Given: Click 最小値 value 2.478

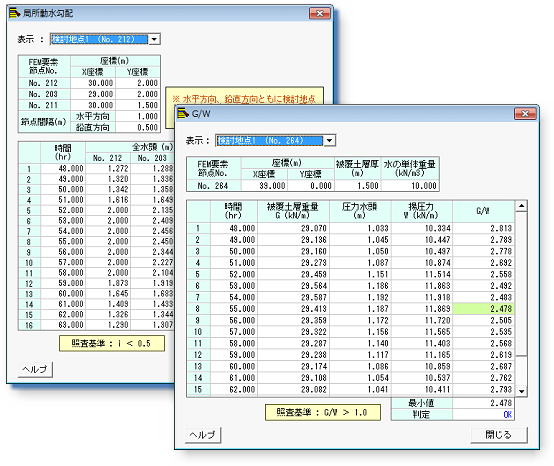Looking at the screenshot, I should [483, 403].
